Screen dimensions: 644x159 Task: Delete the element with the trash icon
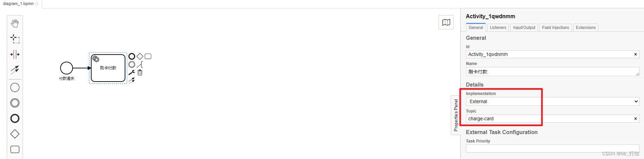click(140, 72)
